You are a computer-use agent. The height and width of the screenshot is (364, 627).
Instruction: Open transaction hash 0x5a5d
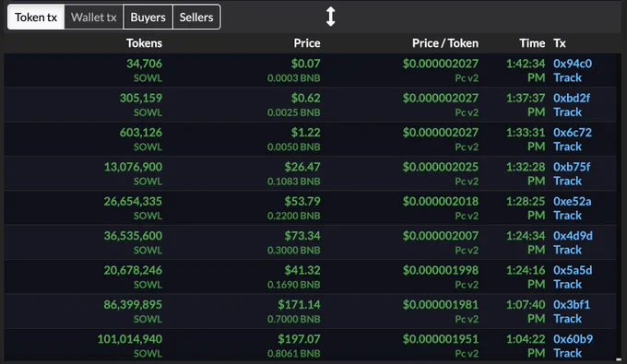[573, 270]
